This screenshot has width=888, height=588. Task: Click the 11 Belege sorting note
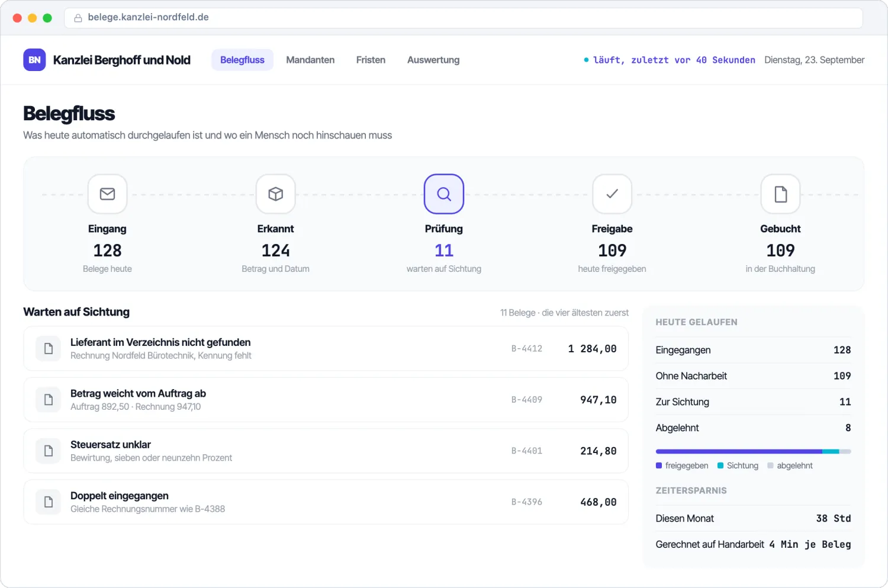564,313
